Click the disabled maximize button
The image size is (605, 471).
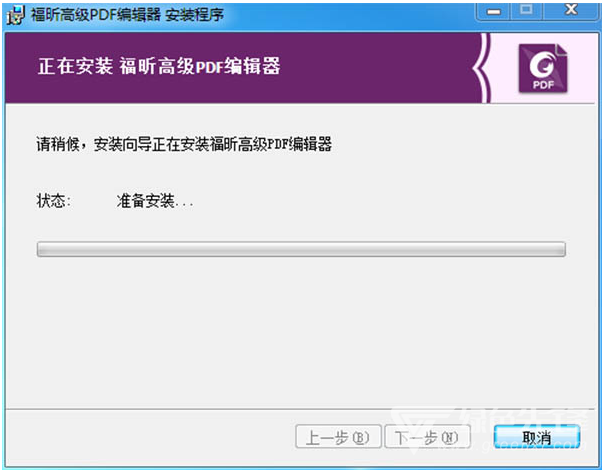pos(526,11)
